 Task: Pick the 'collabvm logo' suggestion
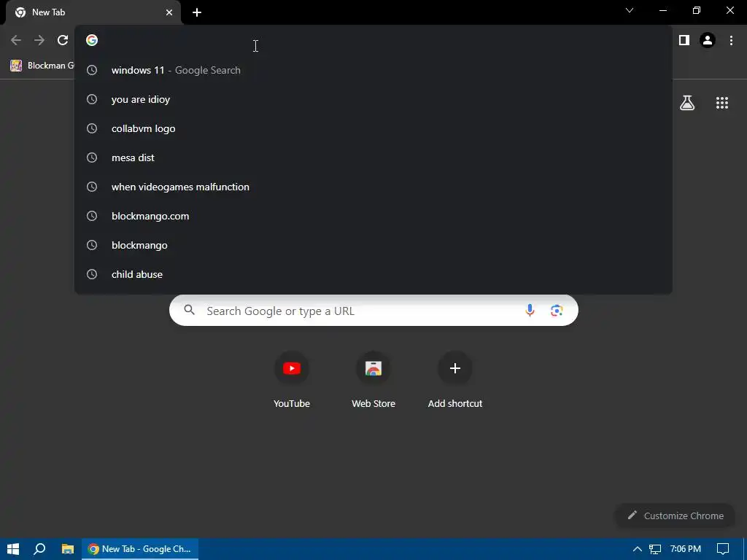click(x=373, y=128)
